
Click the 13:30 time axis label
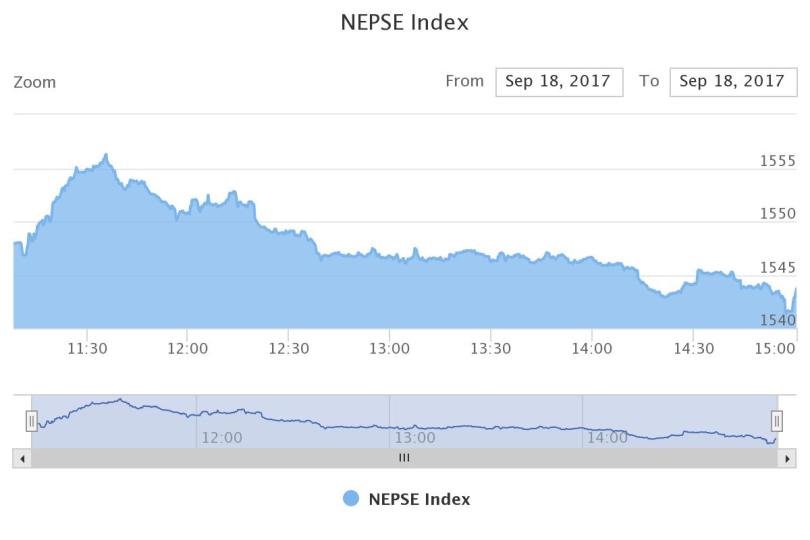(490, 348)
